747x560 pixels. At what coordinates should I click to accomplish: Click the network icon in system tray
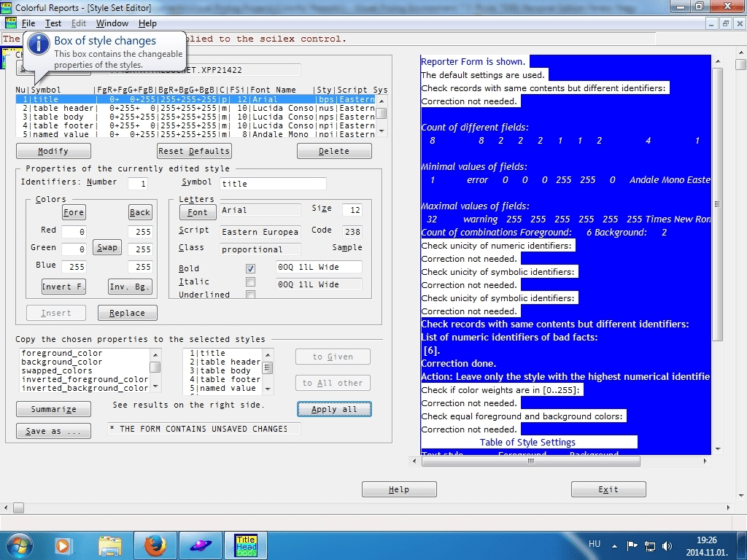(x=650, y=545)
